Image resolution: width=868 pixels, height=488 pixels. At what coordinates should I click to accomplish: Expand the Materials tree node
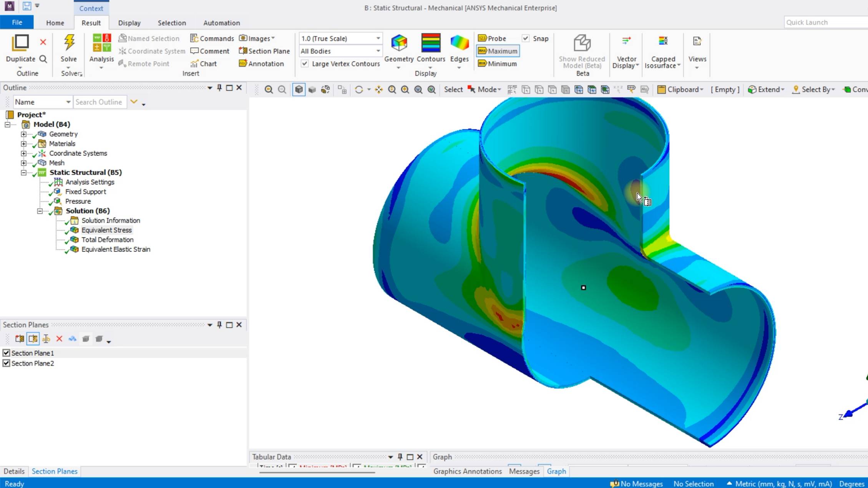click(23, 144)
